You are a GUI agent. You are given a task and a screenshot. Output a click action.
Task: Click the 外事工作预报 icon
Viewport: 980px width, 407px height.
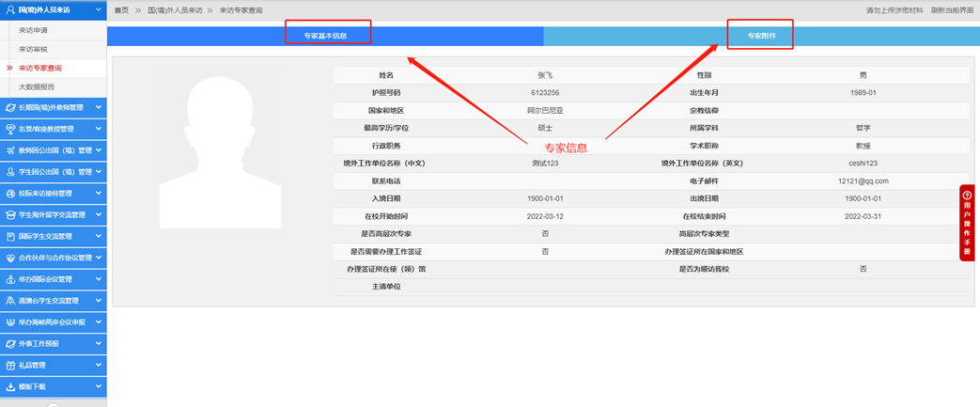pos(9,344)
